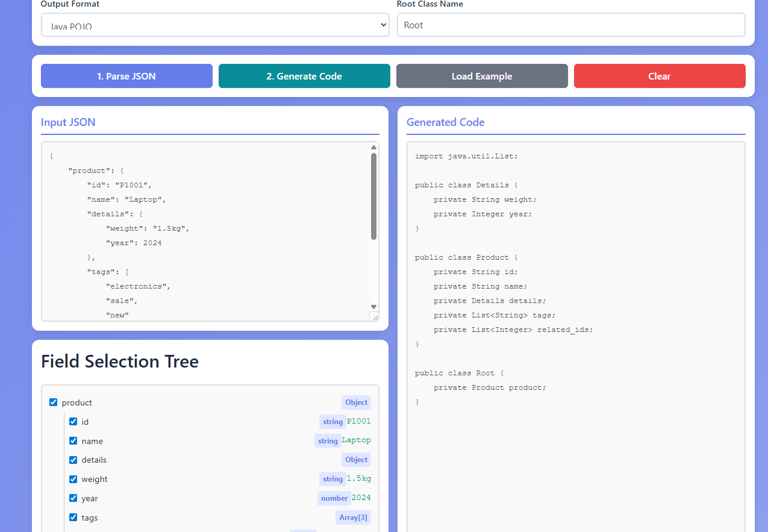Click the P1001 value in tree
Screen dimensions: 768x532
(x=359, y=421)
